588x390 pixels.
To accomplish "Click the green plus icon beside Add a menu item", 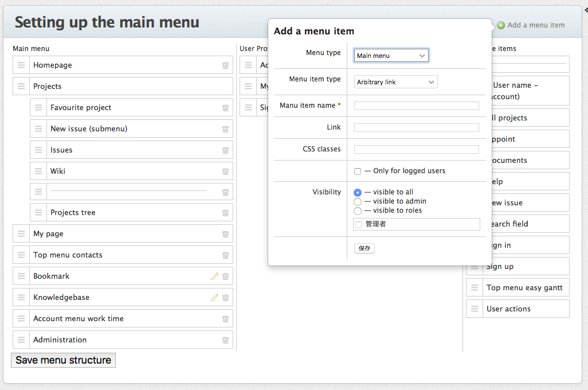I will [500, 25].
